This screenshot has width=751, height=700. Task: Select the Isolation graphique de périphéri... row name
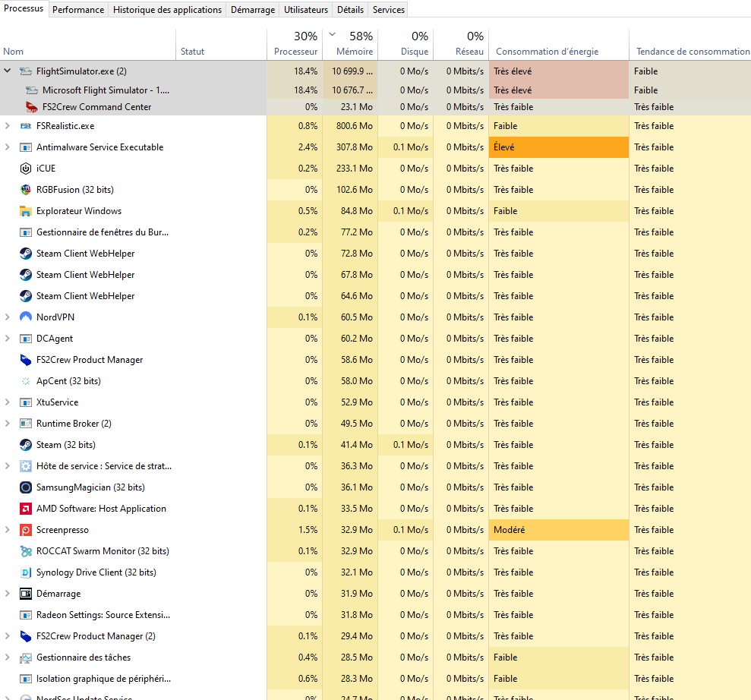click(103, 679)
